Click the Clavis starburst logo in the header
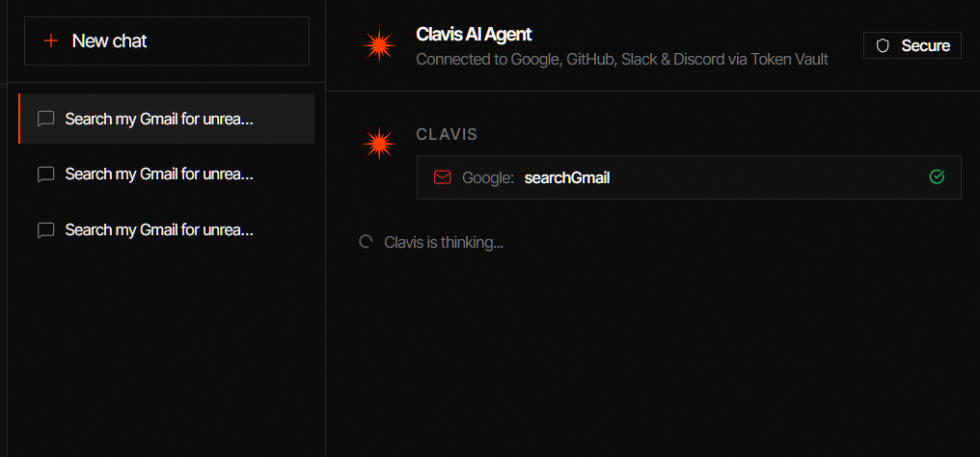 click(x=379, y=45)
